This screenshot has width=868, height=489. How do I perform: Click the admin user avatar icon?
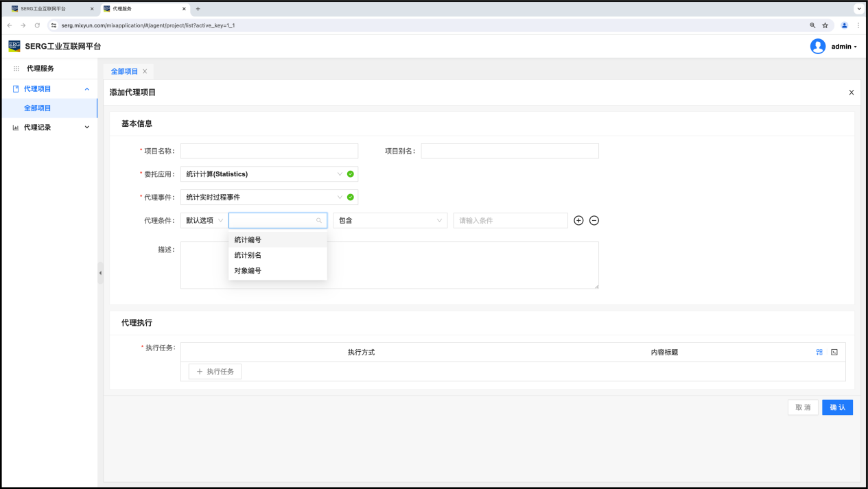pos(817,47)
